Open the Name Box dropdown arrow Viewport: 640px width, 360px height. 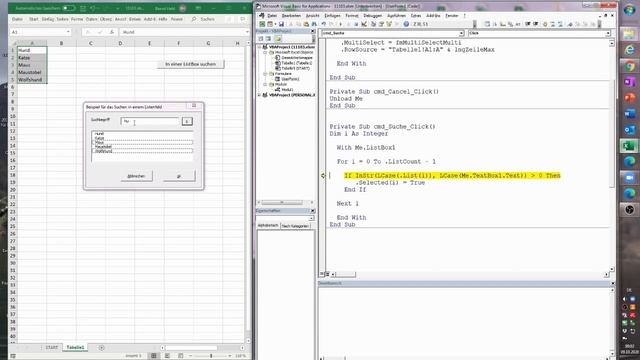[68, 32]
